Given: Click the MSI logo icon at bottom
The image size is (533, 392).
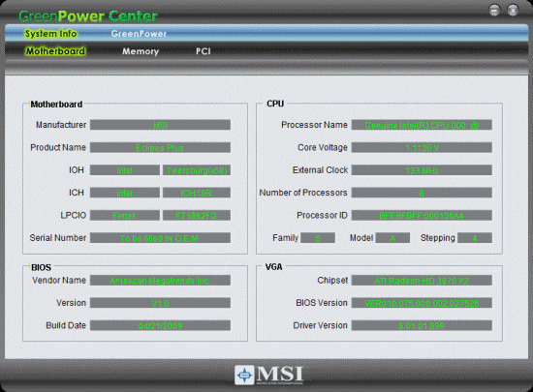Looking at the screenshot, I should click(x=244, y=375).
